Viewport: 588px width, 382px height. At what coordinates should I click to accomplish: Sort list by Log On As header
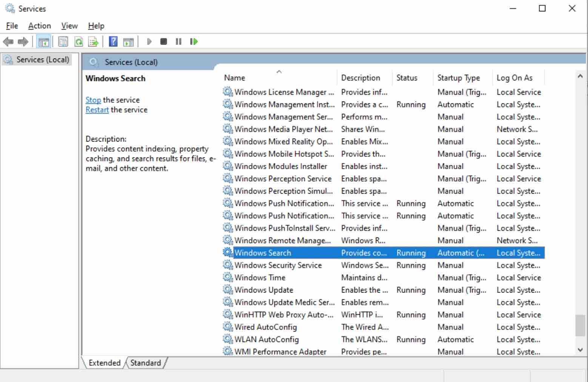pos(519,78)
